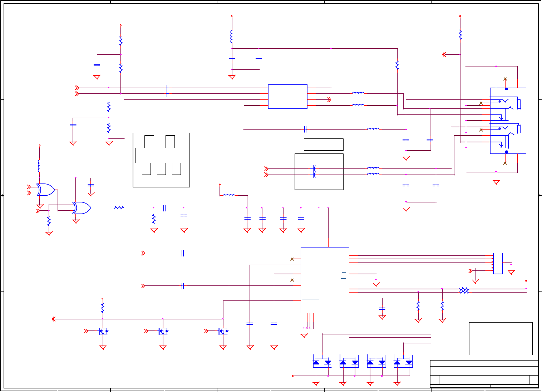This screenshot has height=392, width=542.
Task: Select the output port arrow right of the small IC
Action: point(329,100)
